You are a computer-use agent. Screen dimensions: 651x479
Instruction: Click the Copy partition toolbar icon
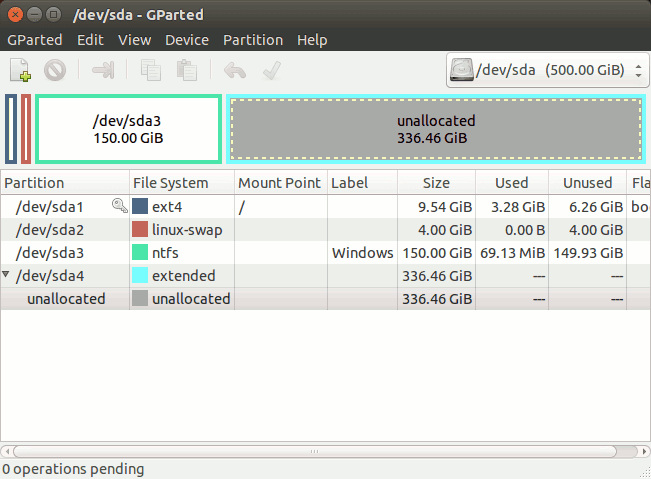tap(151, 70)
